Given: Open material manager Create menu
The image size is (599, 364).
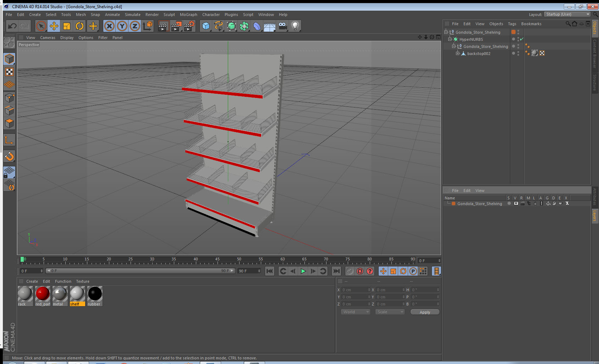Looking at the screenshot, I should coord(32,281).
